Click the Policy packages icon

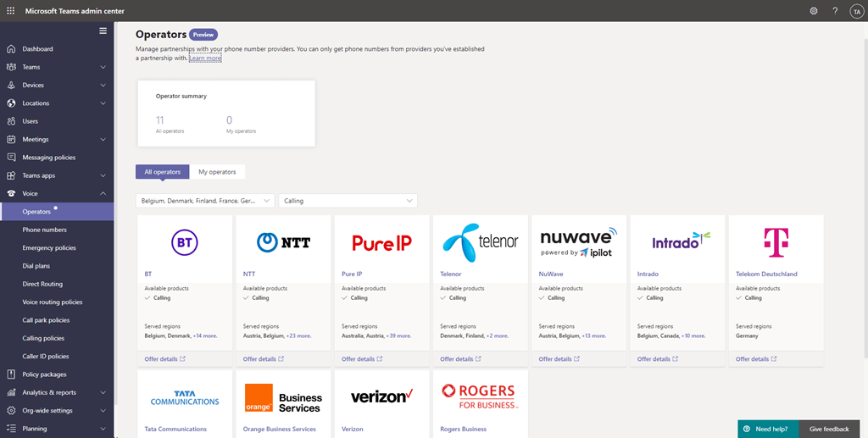[x=11, y=374]
